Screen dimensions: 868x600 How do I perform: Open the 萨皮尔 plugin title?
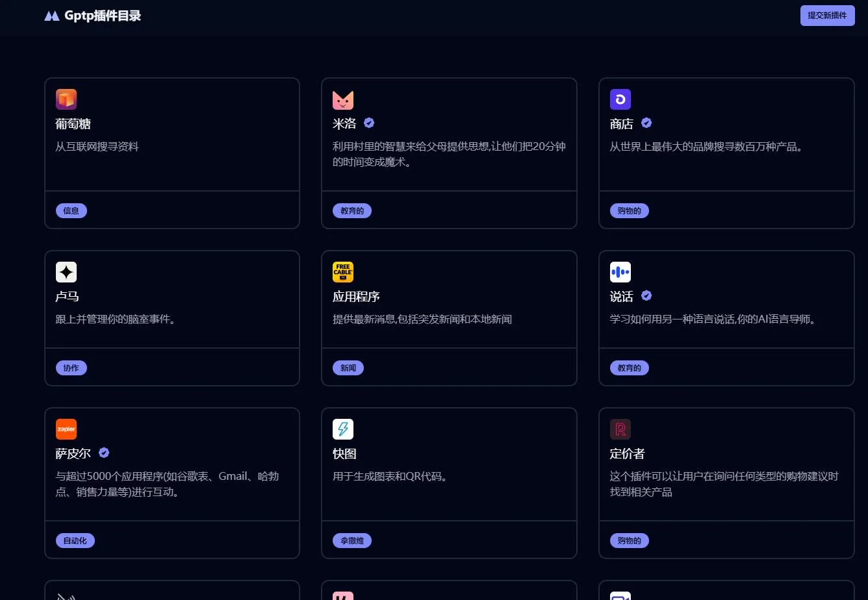click(x=73, y=453)
